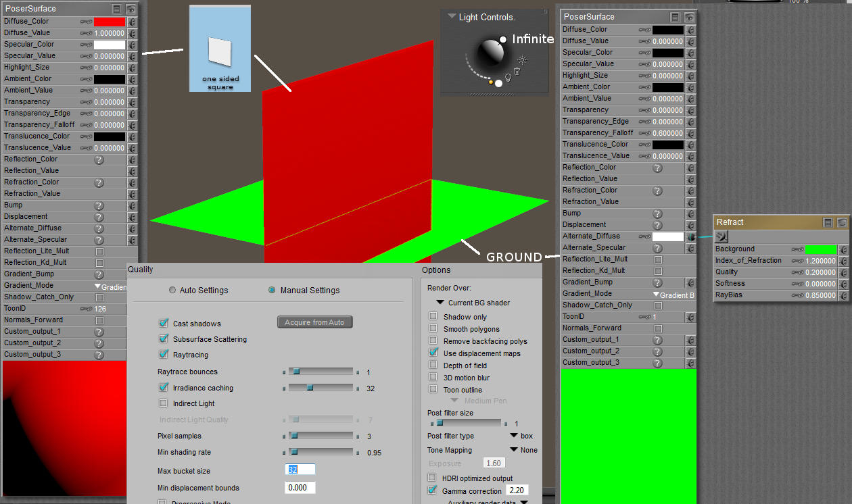Click the yellow light intensity dot
Image resolution: width=852 pixels, height=504 pixels.
click(491, 82)
